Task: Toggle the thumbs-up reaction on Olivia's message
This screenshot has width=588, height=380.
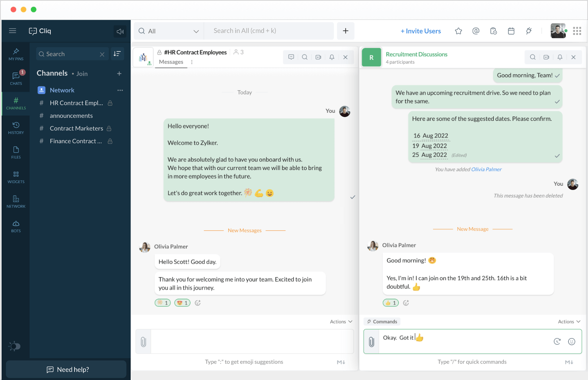Action: (x=390, y=303)
